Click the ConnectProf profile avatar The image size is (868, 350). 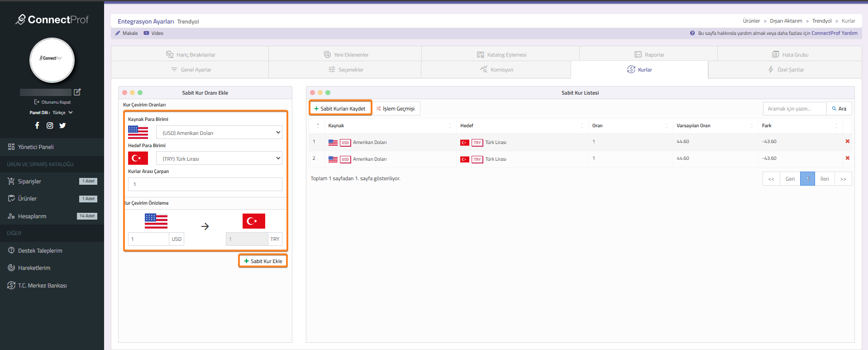click(52, 60)
